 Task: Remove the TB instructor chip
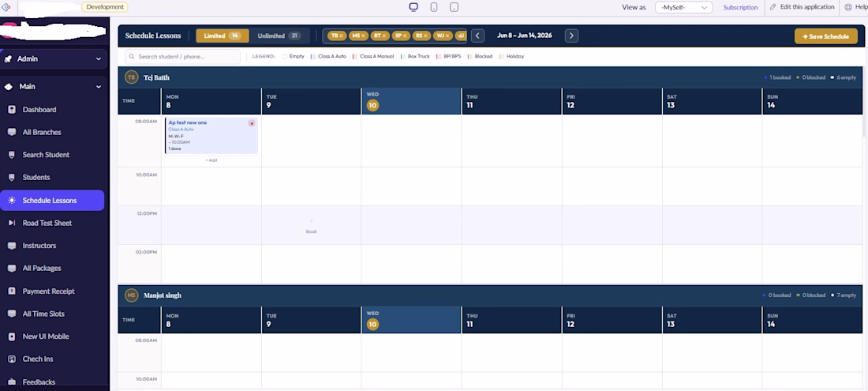pos(342,36)
